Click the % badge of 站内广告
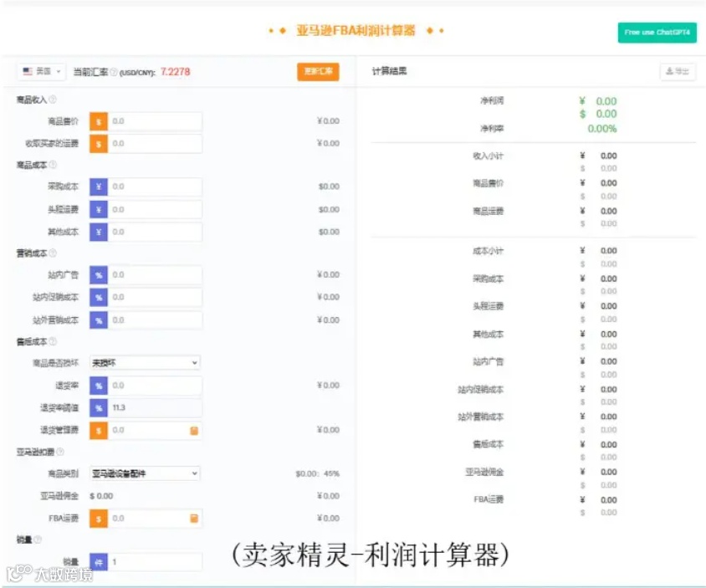This screenshot has height=588, width=706. [x=99, y=275]
